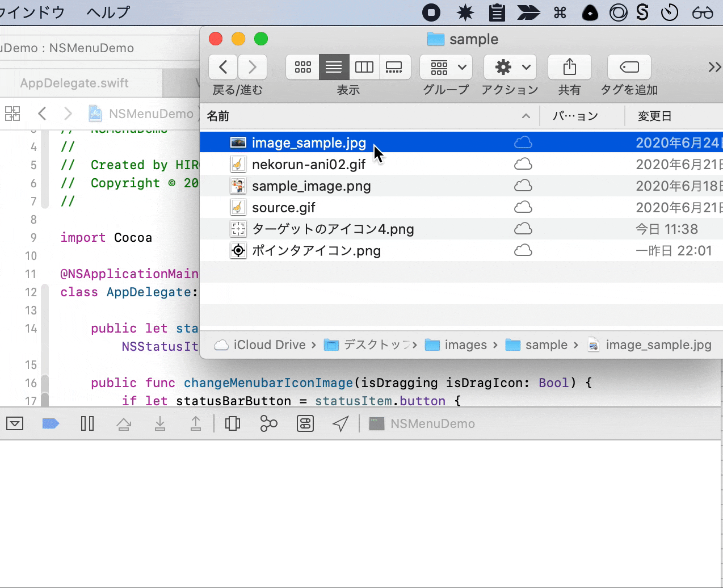Click the thumbnail icon of sample_image.png
This screenshot has width=723, height=588.
point(238,186)
